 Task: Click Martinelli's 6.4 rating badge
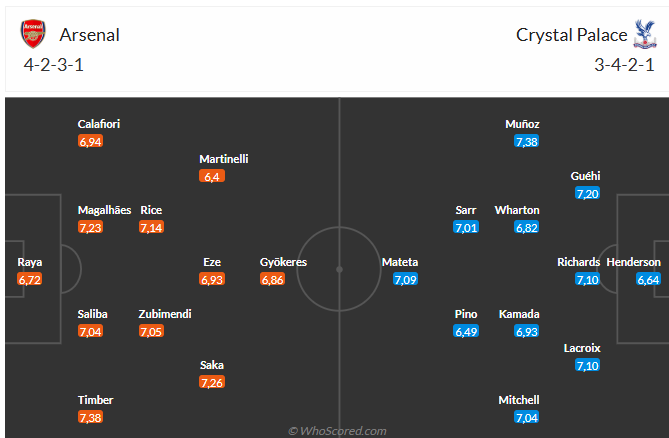pos(212,176)
